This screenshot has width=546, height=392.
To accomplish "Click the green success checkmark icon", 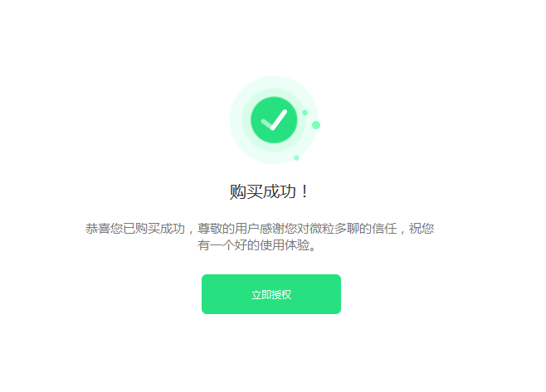I will pyautogui.click(x=274, y=120).
